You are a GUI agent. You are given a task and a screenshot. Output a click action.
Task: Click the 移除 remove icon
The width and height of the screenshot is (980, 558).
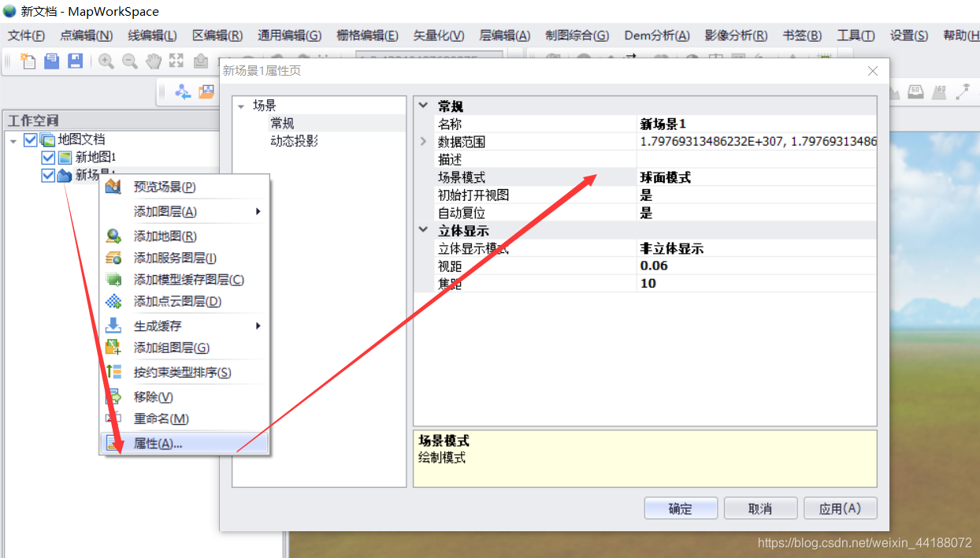(113, 396)
